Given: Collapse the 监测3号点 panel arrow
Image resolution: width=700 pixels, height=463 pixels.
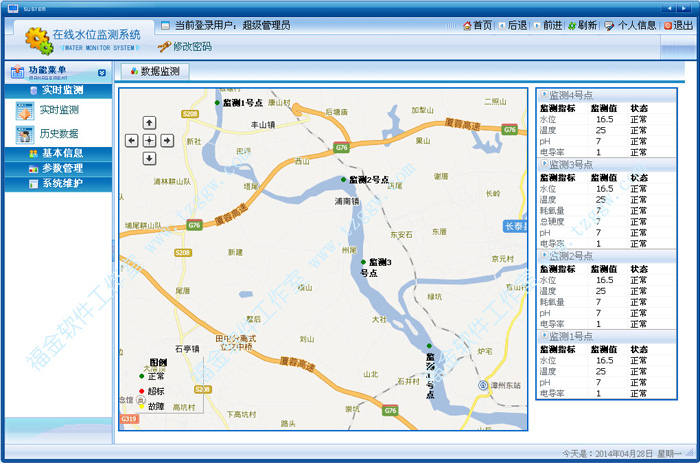Looking at the screenshot, I should 544,164.
